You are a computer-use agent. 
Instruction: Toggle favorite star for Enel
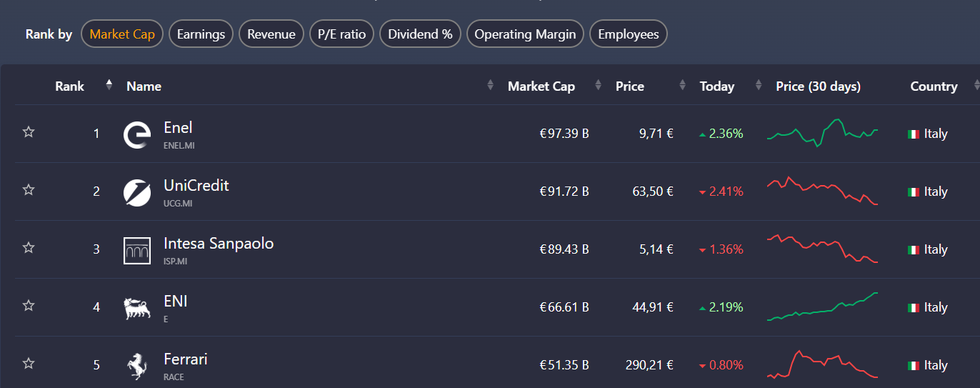click(29, 132)
